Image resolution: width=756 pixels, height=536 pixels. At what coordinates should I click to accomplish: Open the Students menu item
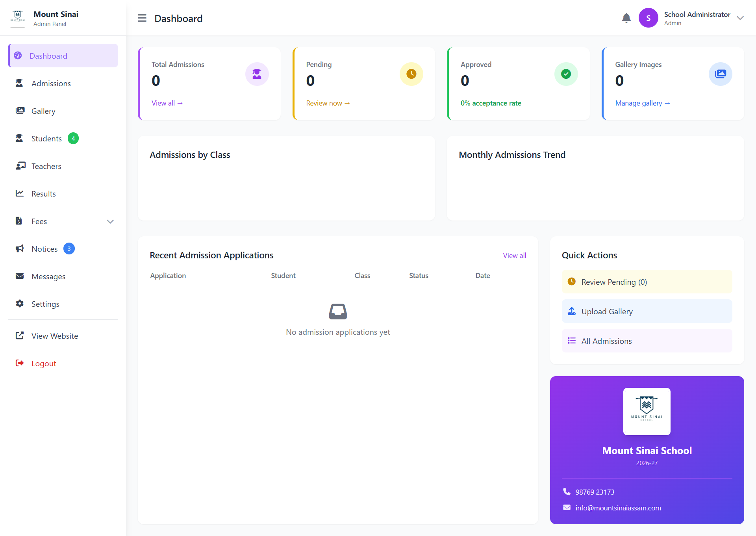tap(46, 139)
